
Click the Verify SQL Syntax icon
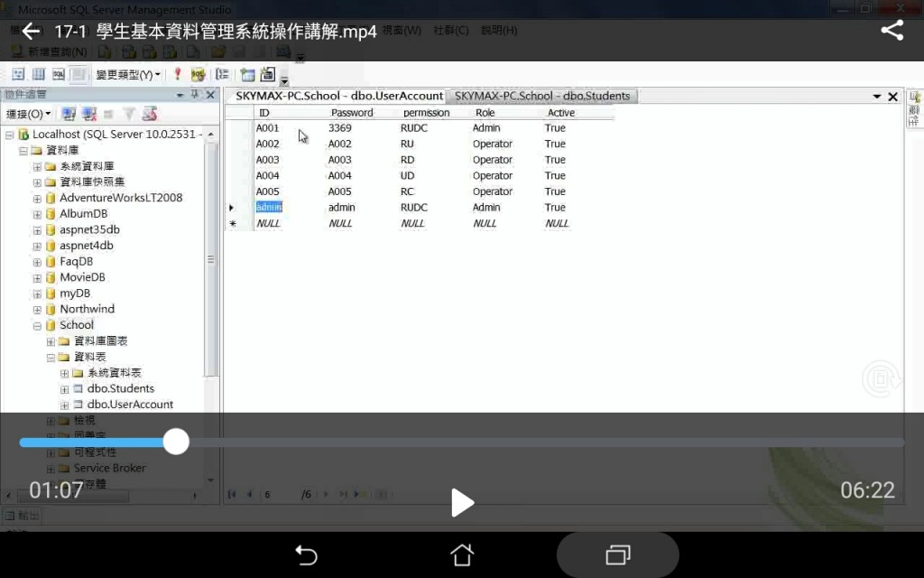click(198, 74)
